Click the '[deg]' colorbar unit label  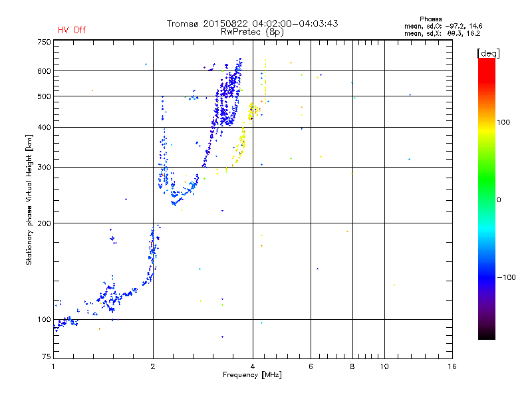488,53
